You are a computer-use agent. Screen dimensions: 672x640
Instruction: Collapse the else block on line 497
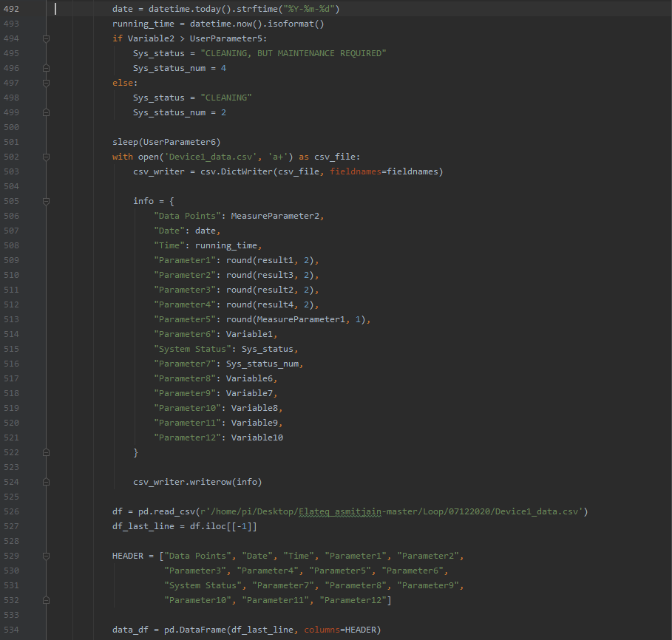point(47,83)
